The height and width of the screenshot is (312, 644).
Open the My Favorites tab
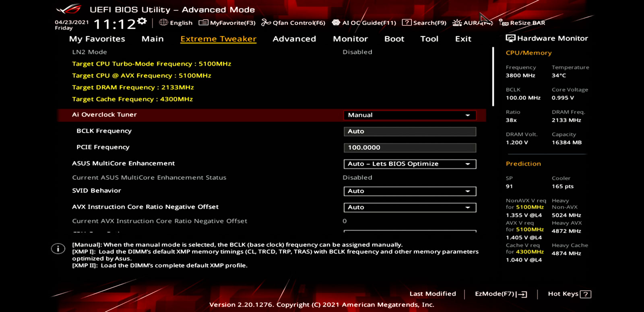(97, 39)
